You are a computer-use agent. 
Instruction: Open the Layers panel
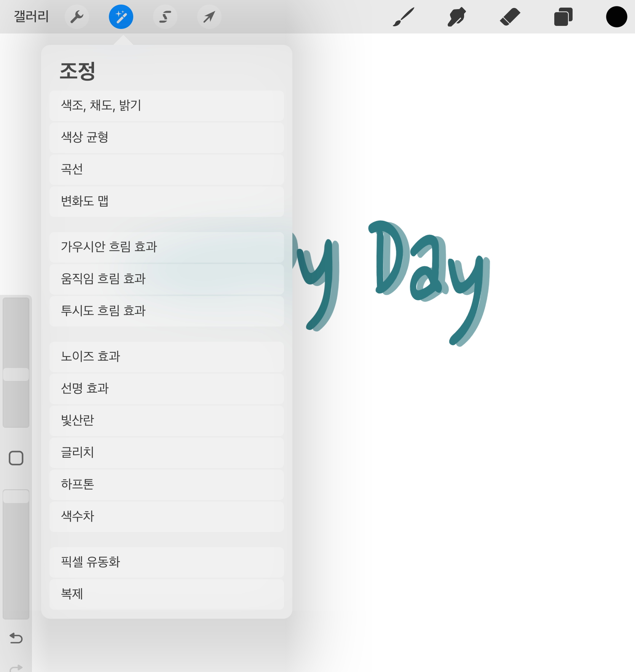(563, 16)
